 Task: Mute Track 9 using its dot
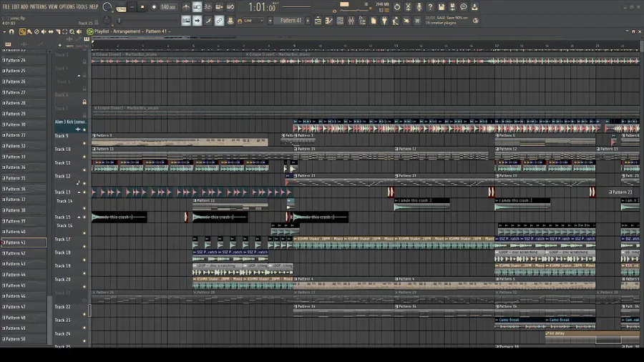click(84, 143)
